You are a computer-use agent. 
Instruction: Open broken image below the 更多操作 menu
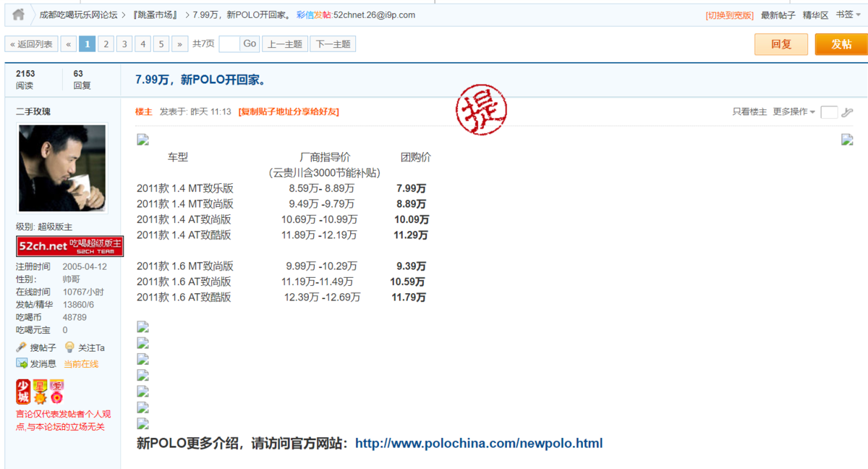click(847, 140)
